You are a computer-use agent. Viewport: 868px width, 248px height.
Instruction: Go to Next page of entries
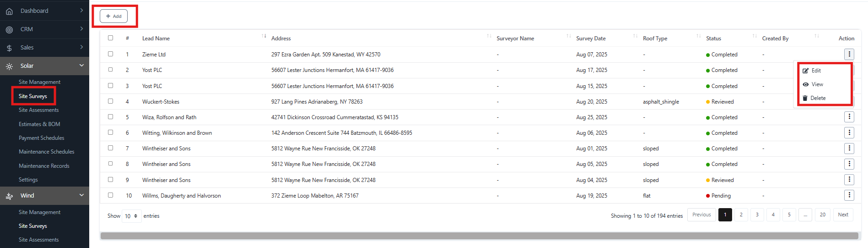(843, 215)
